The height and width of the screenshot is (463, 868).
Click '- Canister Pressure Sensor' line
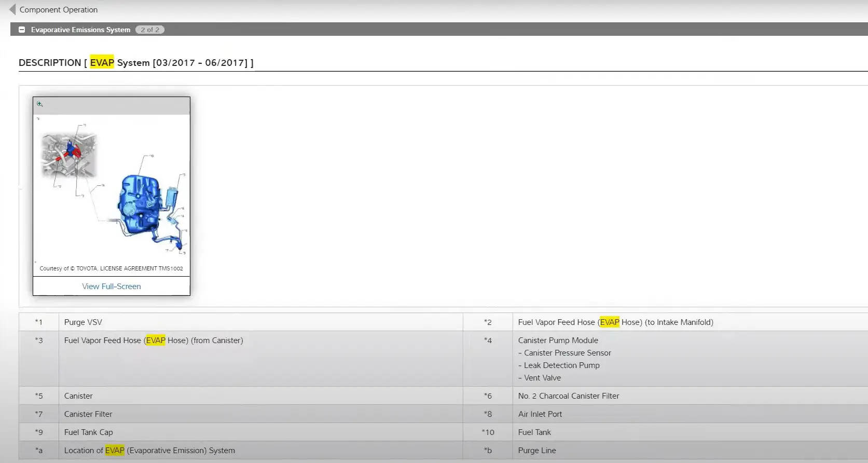pos(564,353)
